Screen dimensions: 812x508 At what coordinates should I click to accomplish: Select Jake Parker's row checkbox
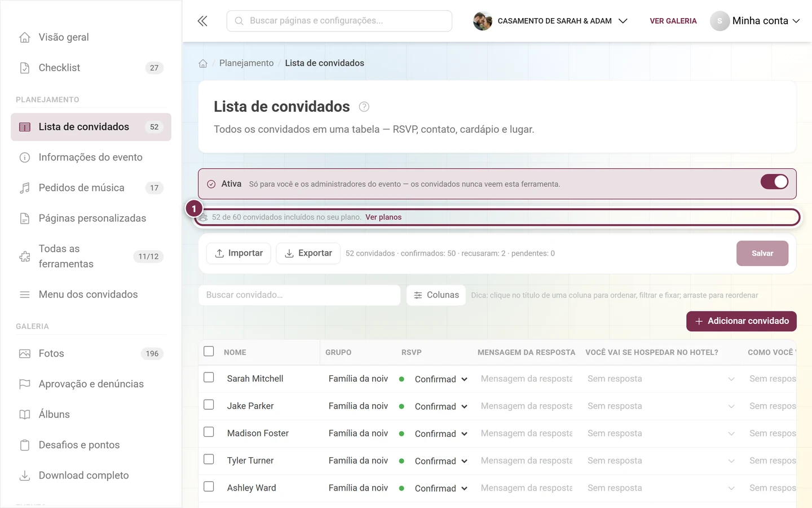209,405
